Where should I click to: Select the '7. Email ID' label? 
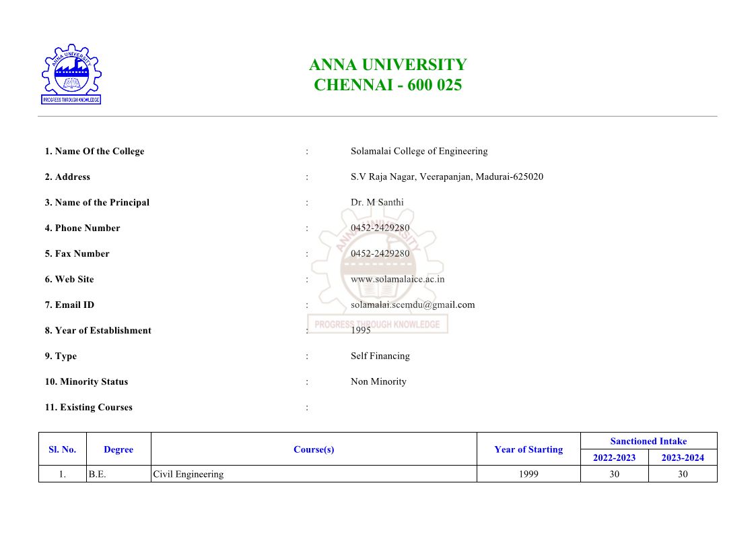pos(69,305)
